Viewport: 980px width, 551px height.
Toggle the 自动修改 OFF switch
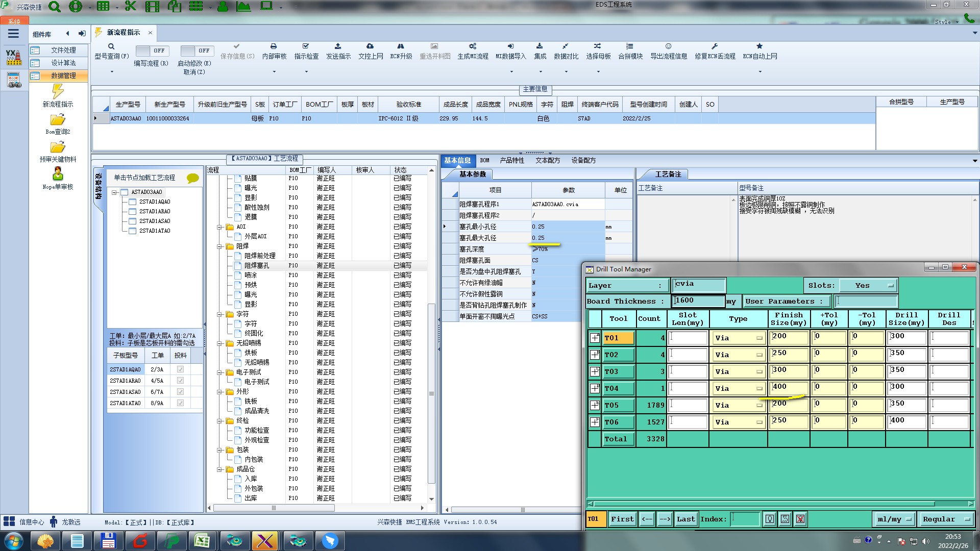point(197,51)
